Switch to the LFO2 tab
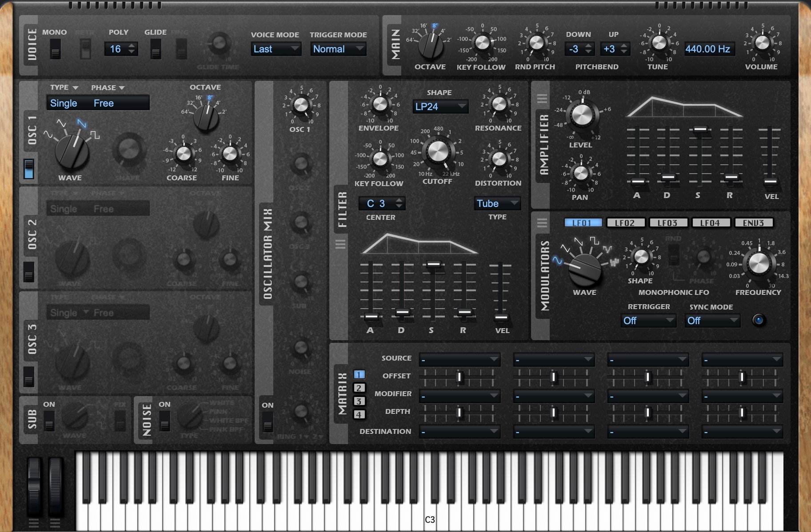 625,223
